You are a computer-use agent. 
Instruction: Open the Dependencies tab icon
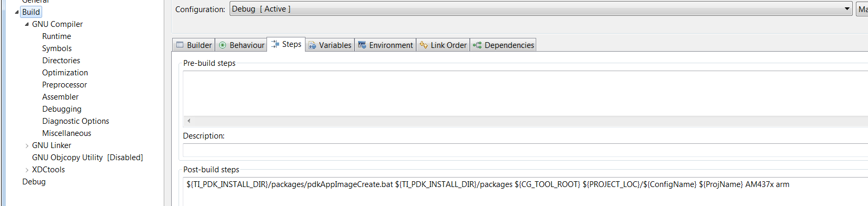click(477, 45)
